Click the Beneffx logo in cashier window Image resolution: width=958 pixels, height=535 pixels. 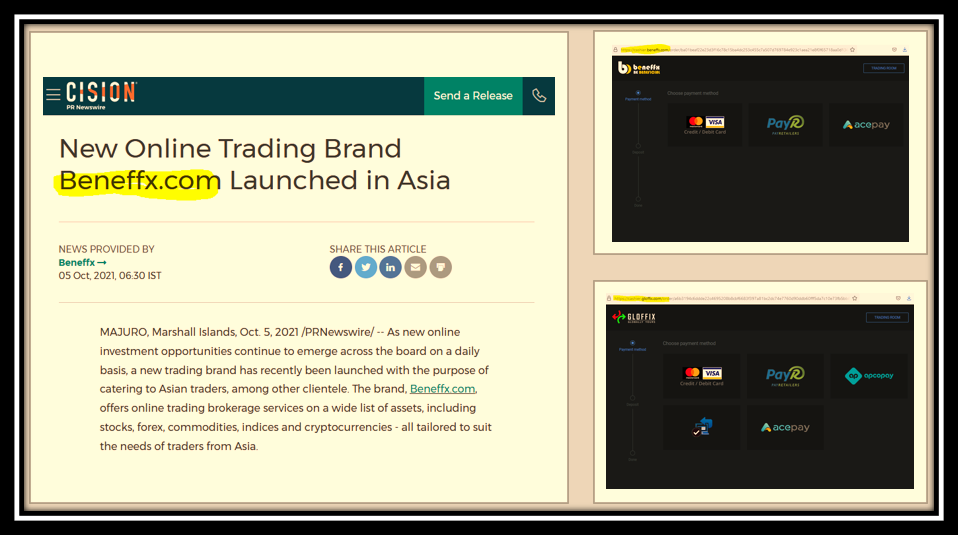click(639, 68)
